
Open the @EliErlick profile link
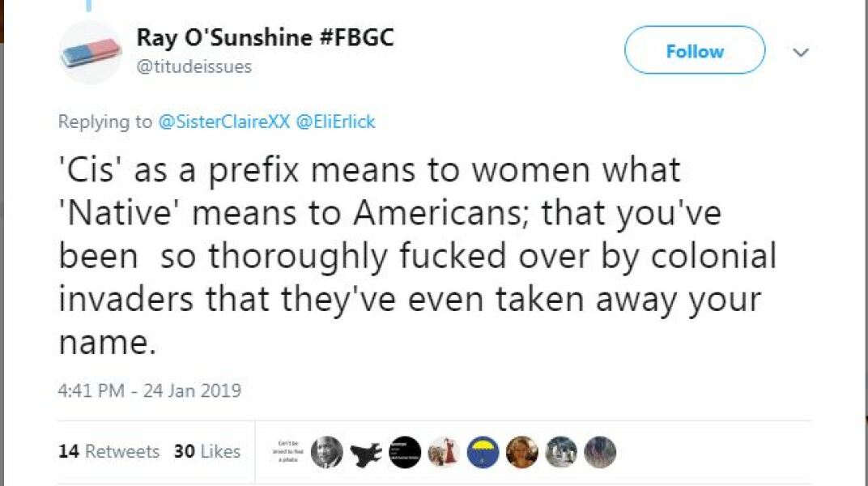click(336, 122)
